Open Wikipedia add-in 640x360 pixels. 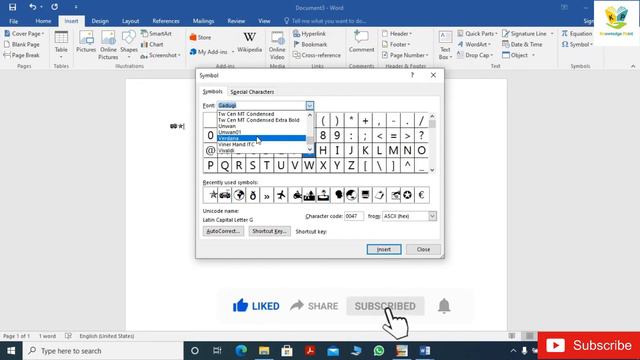[249, 42]
